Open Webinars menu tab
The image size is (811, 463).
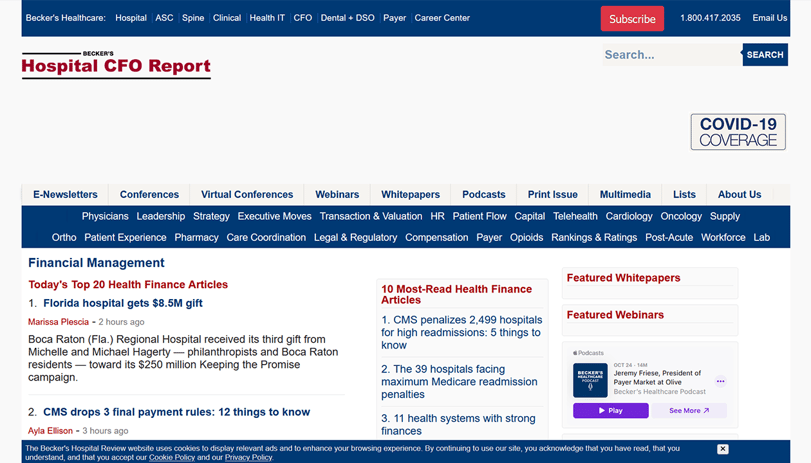[x=337, y=195]
